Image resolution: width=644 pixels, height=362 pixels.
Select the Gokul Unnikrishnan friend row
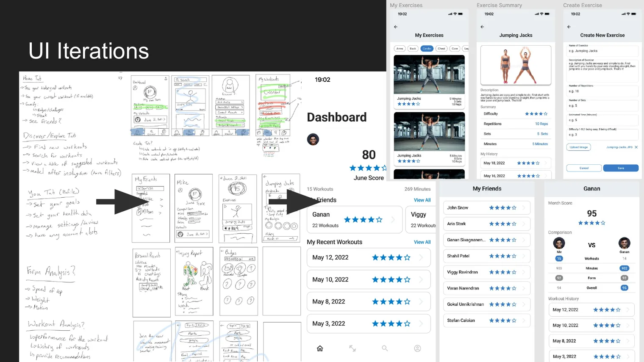point(486,304)
